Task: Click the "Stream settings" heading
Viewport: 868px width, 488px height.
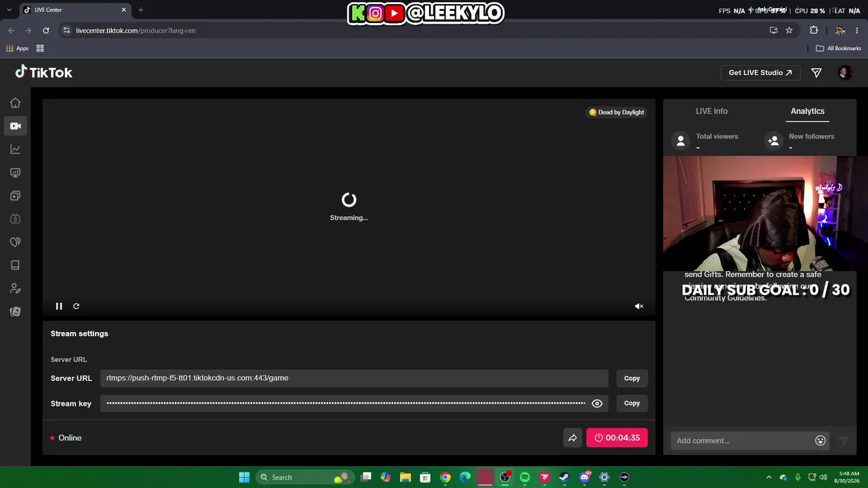Action: pos(79,333)
